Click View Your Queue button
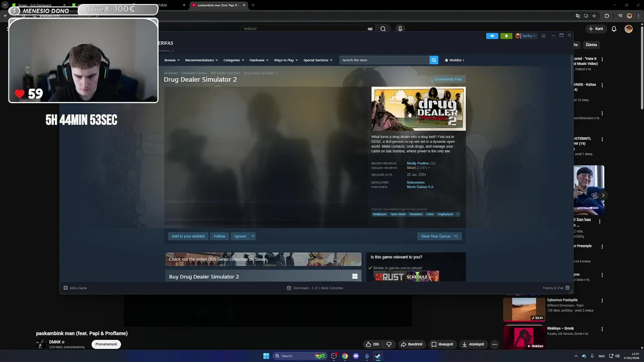This screenshot has width=644, height=362. [x=439, y=236]
